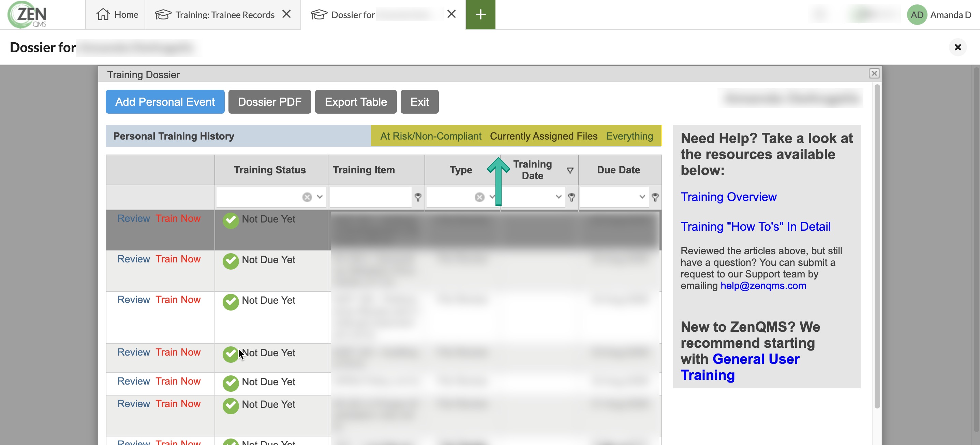Viewport: 980px width, 445px height.
Task: Click the dialog vertical scrollbar
Action: [x=877, y=246]
